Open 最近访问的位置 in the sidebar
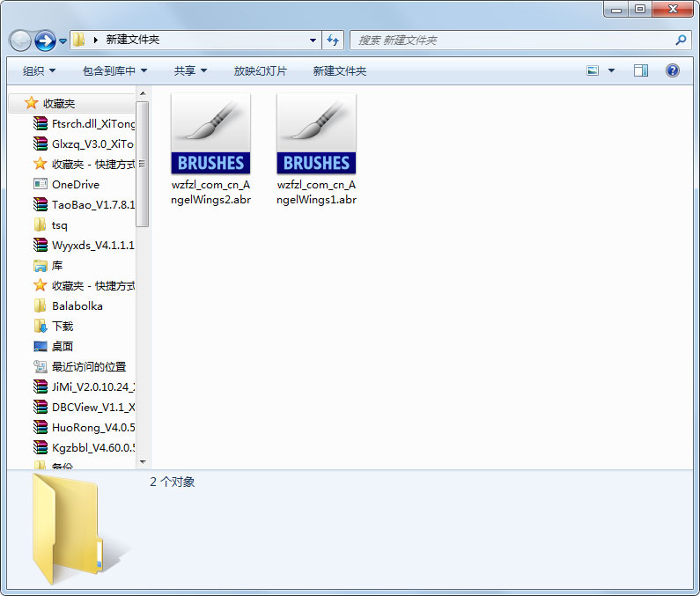Viewport: 700px width, 596px height. point(80,367)
